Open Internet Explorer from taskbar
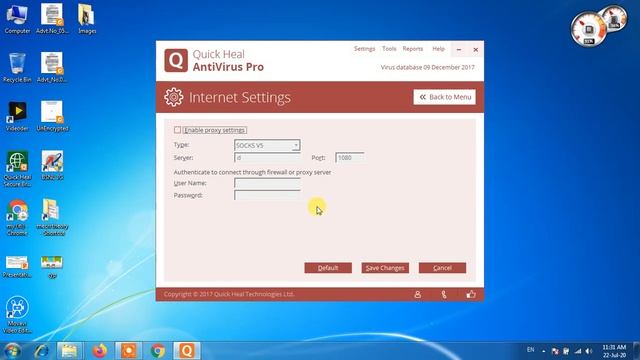Viewport: 640px width, 360px height. pos(42,351)
